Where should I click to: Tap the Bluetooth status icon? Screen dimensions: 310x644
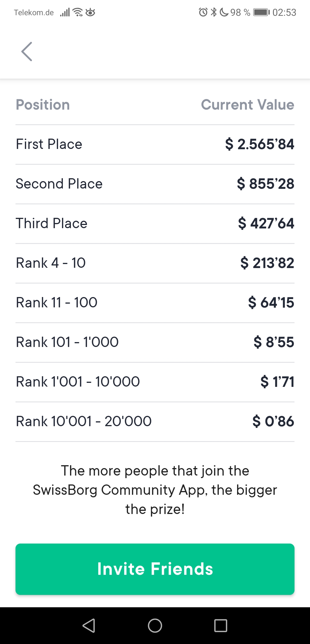pos(214,12)
